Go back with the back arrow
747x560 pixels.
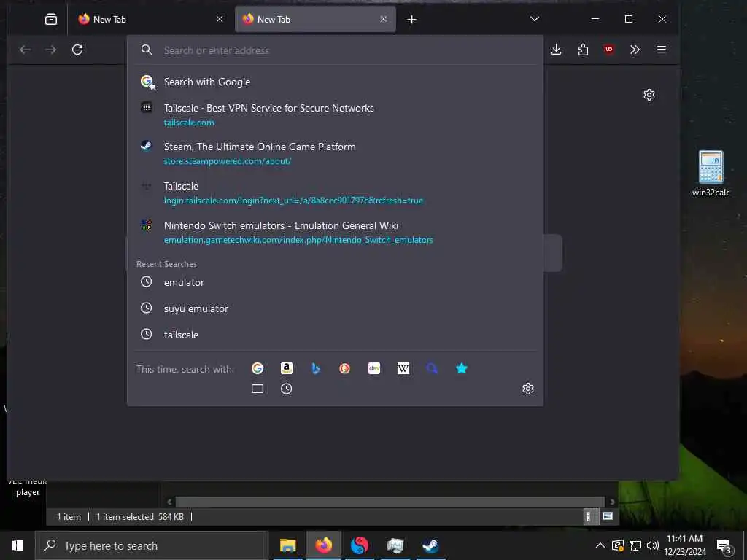[25, 50]
